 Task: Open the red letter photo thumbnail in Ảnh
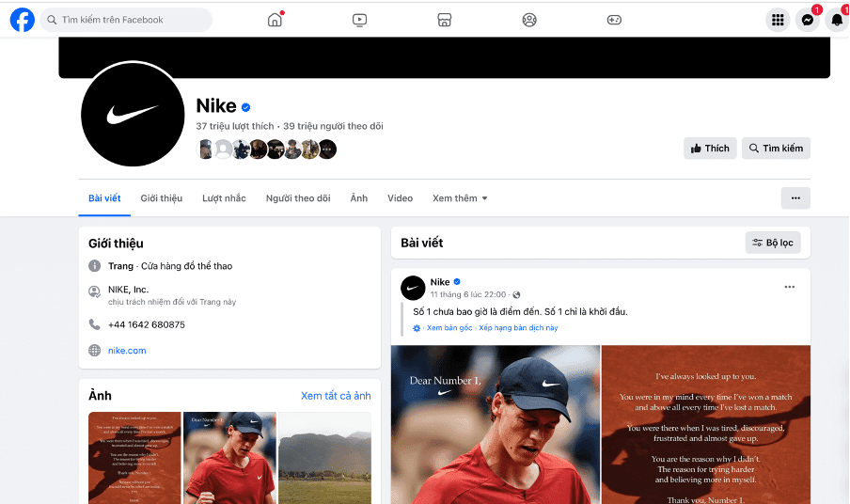[134, 458]
